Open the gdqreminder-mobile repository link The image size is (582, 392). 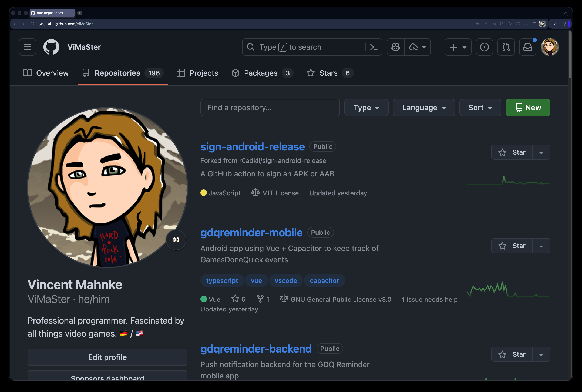click(x=251, y=233)
